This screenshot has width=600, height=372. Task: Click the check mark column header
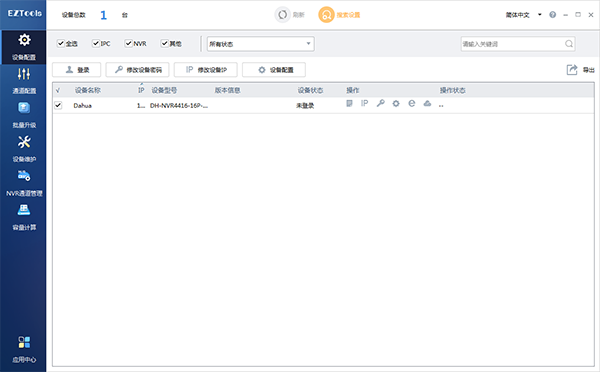coord(58,90)
